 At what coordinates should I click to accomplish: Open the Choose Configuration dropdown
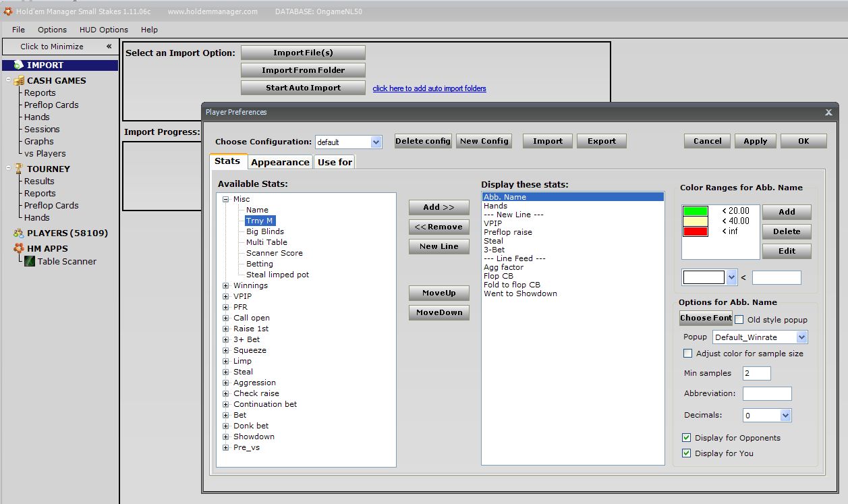pyautogui.click(x=376, y=142)
